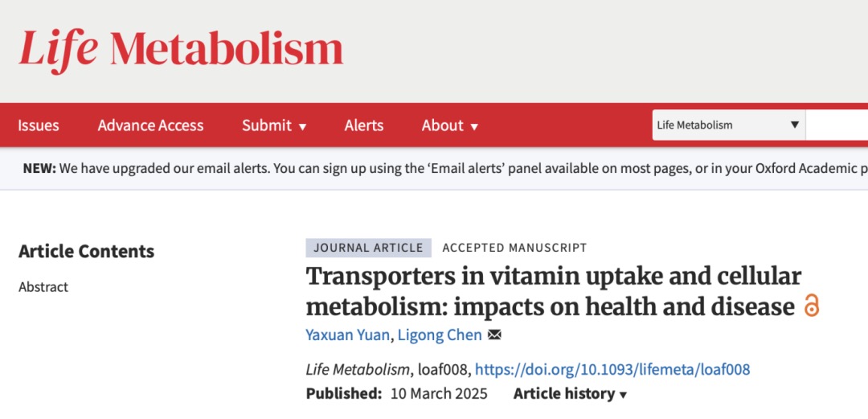Viewport: 868px width, 419px height.
Task: Jump to Abstract in Article Contents
Action: coord(43,287)
